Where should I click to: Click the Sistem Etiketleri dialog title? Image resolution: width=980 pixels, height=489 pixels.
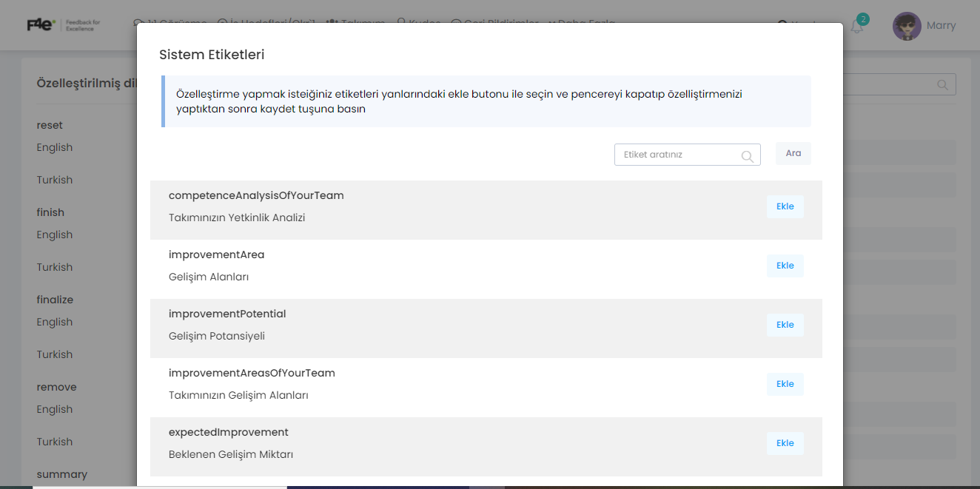(212, 55)
